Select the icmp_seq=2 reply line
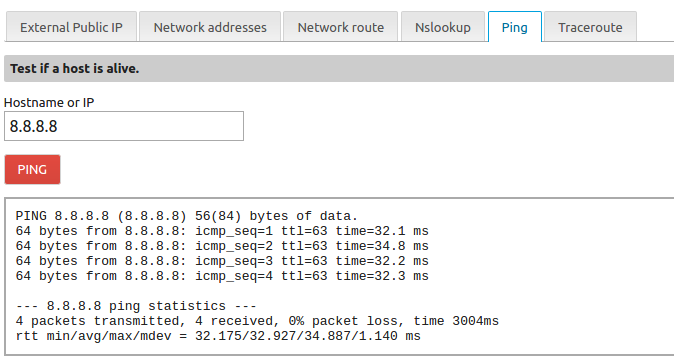 [222, 246]
